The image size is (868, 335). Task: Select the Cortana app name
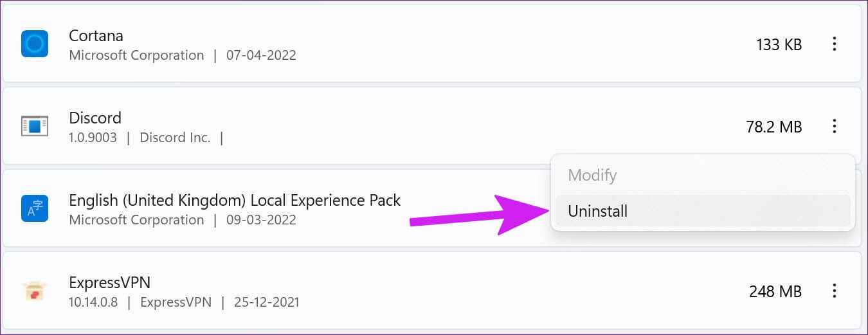96,35
